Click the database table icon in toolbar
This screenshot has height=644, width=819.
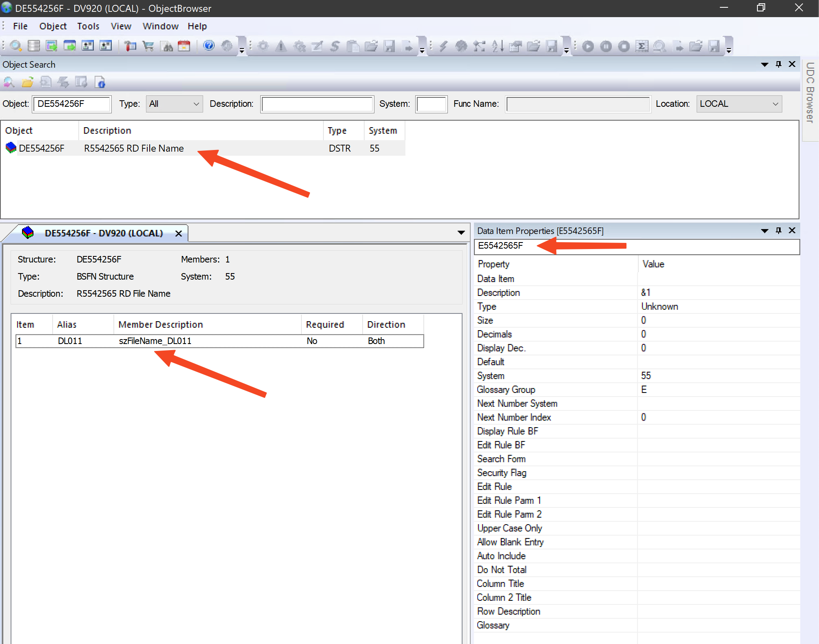[34, 46]
